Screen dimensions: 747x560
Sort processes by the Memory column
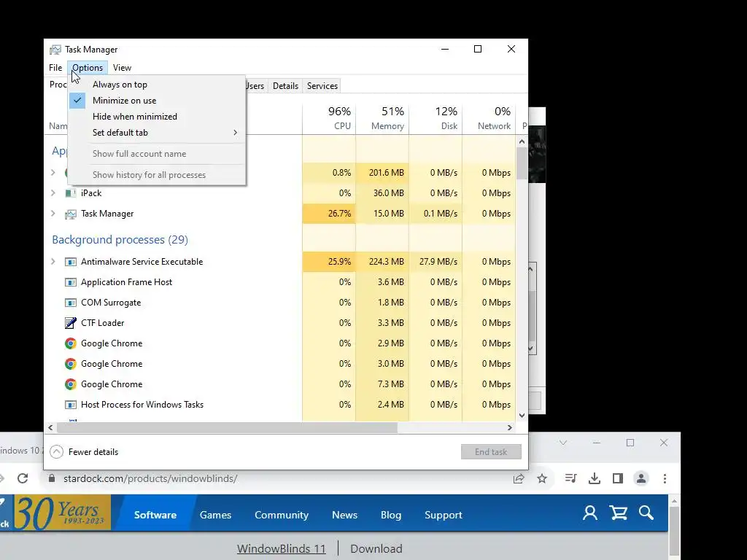382,118
